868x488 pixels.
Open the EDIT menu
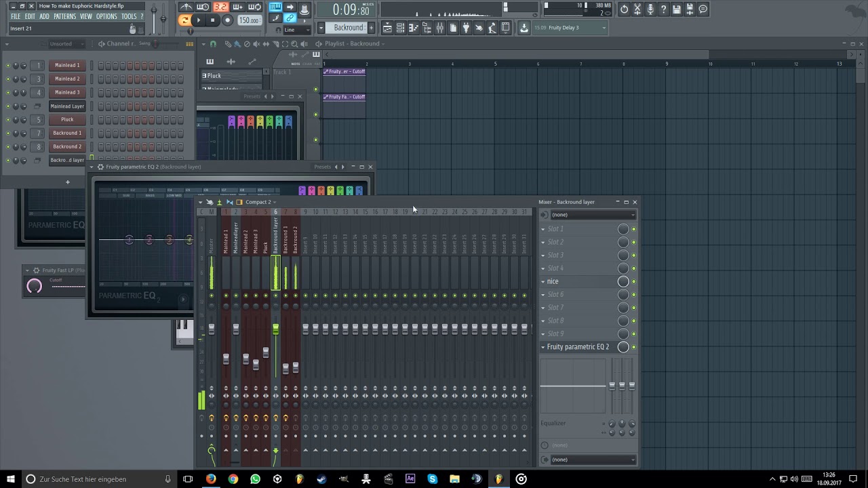click(x=30, y=16)
